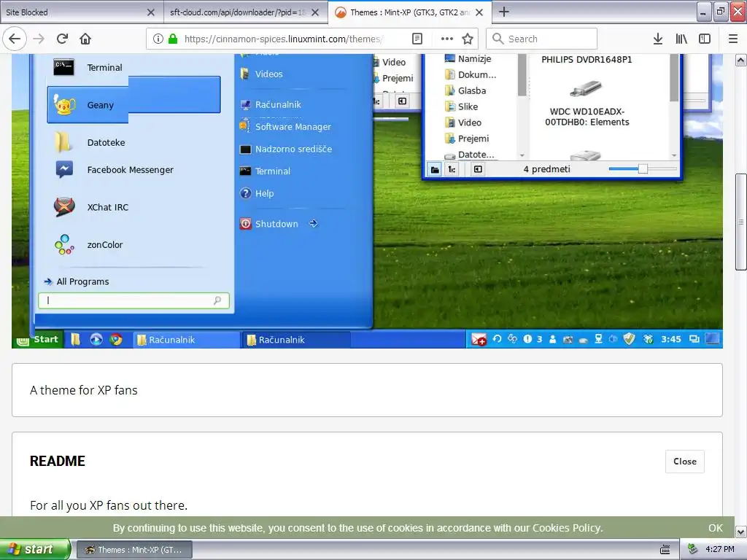Click 'A theme for XP fans' description
The width and height of the screenshot is (747, 560).
tap(83, 390)
